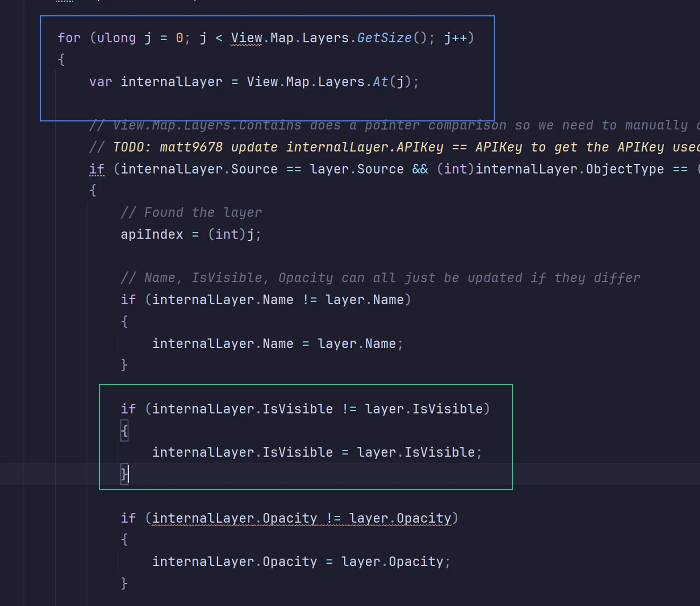Image resolution: width=700 pixels, height=606 pixels.
Task: Click 'internalLayer.Name' in the if Name condition
Action: [223, 300]
